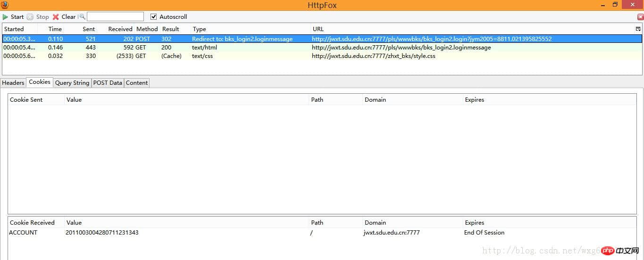Open the Query String tab
This screenshot has height=260, width=644.
[x=72, y=83]
